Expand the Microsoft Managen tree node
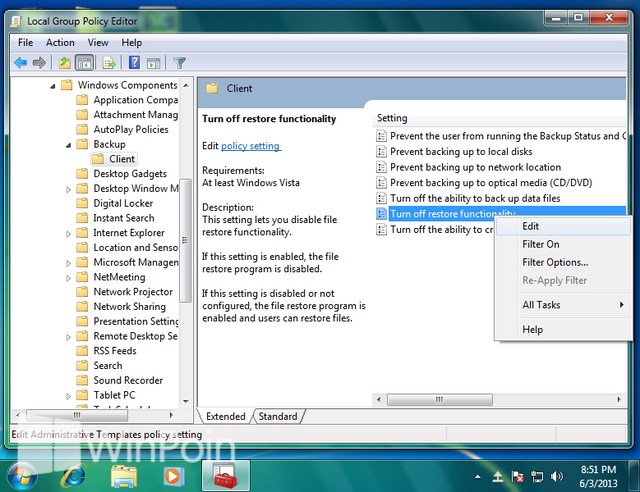Viewport: 640px width, 492px height. pyautogui.click(x=68, y=263)
